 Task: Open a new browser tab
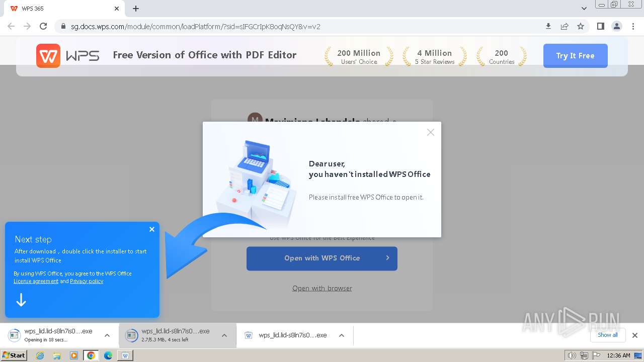[x=136, y=9]
